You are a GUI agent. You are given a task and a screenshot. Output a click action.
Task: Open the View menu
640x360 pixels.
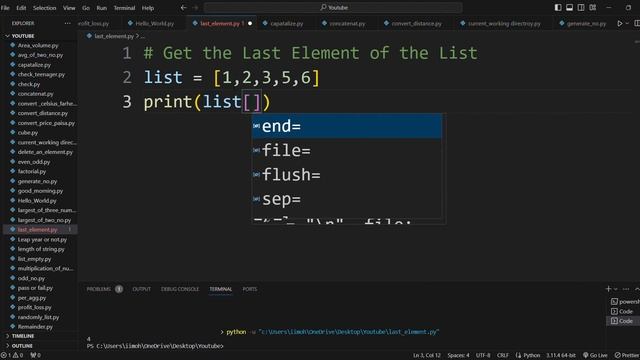coord(69,8)
